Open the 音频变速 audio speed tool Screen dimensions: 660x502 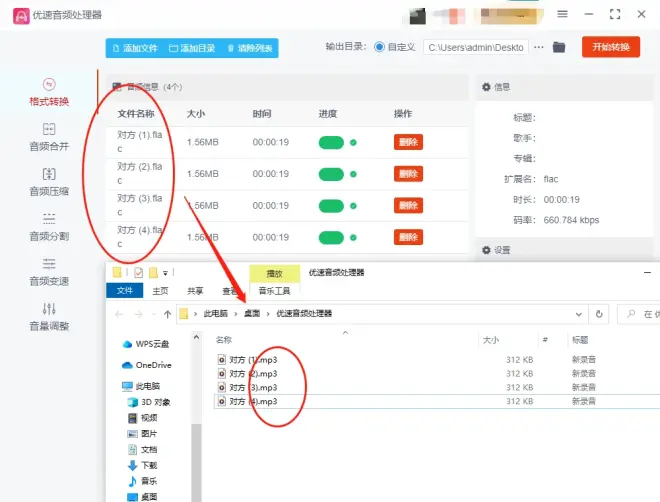(49, 272)
